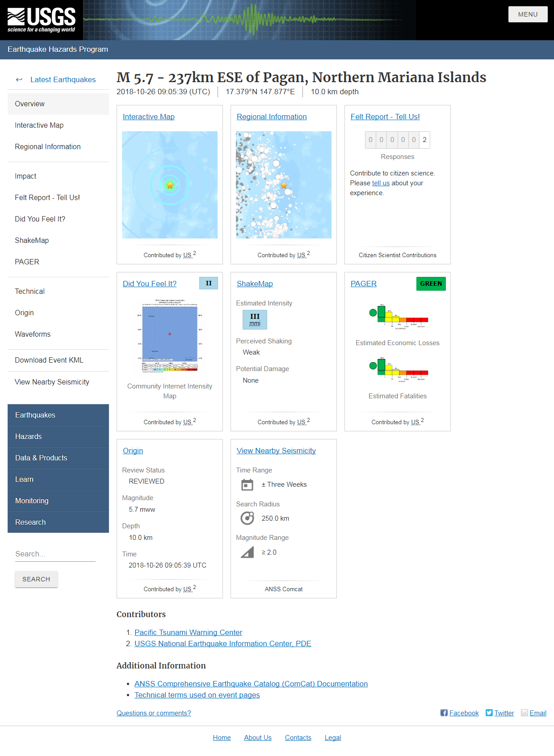Select ShakeMap in the sidebar
554x756 pixels.
[58, 240]
